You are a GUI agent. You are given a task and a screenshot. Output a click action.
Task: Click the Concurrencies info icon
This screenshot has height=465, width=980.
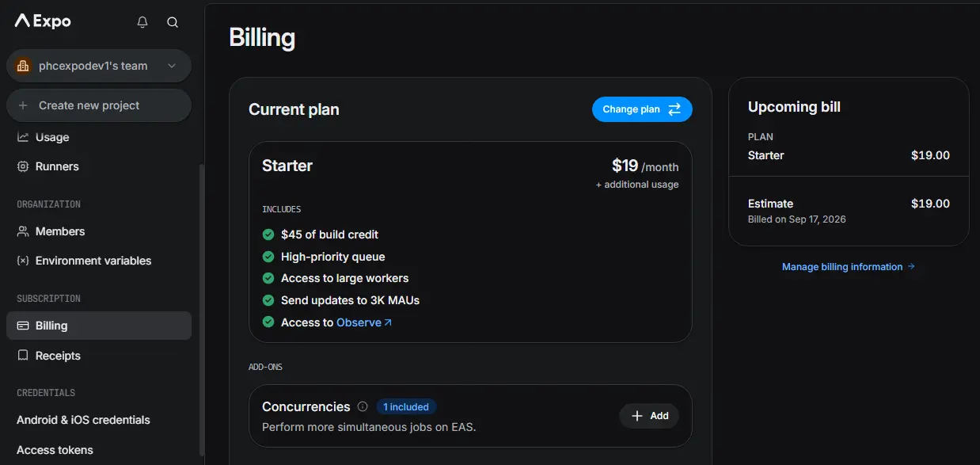[x=363, y=406]
